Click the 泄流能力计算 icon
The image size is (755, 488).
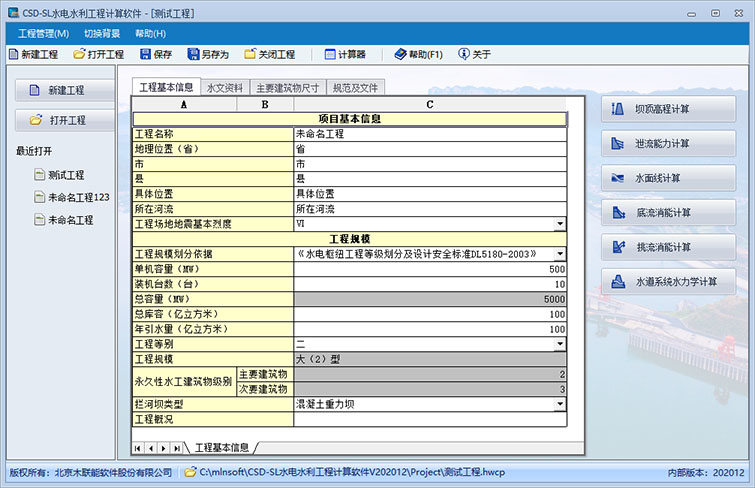coord(618,144)
